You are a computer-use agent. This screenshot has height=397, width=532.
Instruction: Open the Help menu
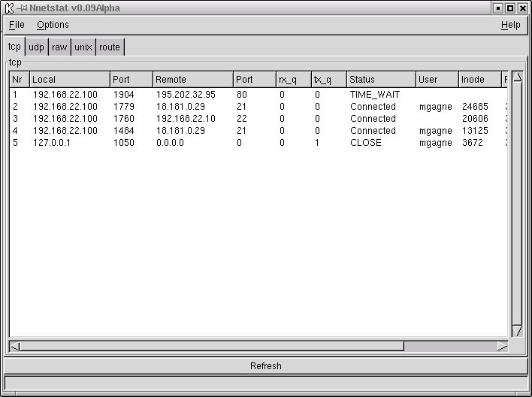tap(510, 25)
